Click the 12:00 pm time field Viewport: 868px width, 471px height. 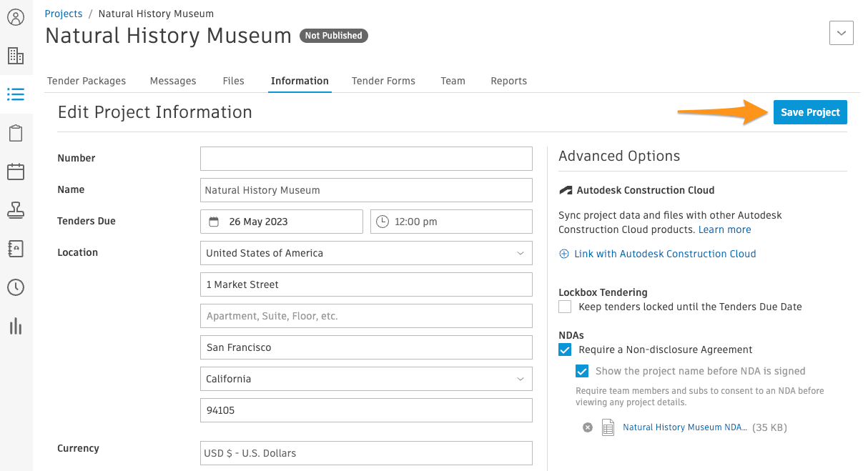pos(451,222)
